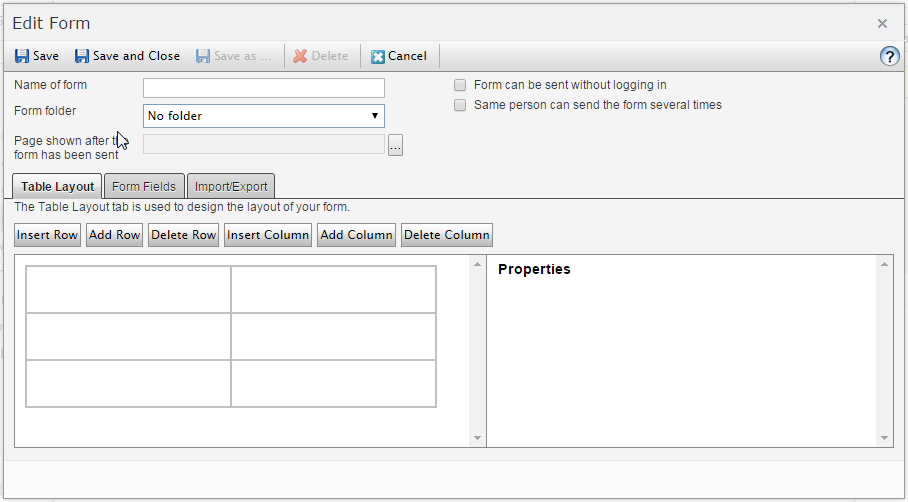Click the browse ellipsis button for page
This screenshot has width=908, height=502.
click(x=395, y=146)
